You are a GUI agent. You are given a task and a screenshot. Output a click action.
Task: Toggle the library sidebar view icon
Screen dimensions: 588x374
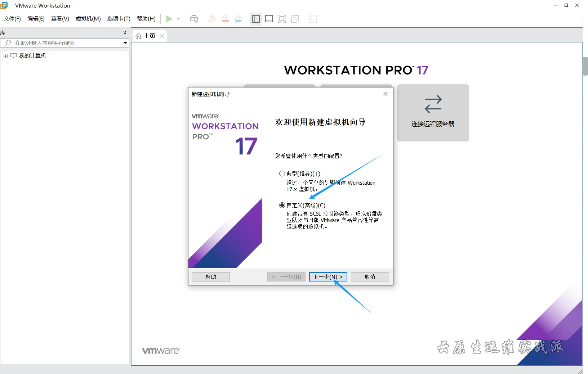[256, 19]
